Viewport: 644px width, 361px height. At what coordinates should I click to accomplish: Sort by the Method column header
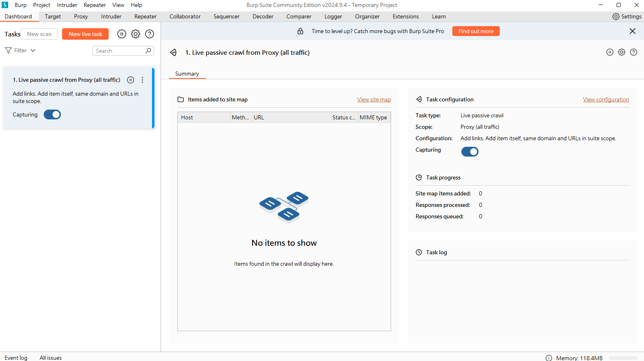coord(241,117)
